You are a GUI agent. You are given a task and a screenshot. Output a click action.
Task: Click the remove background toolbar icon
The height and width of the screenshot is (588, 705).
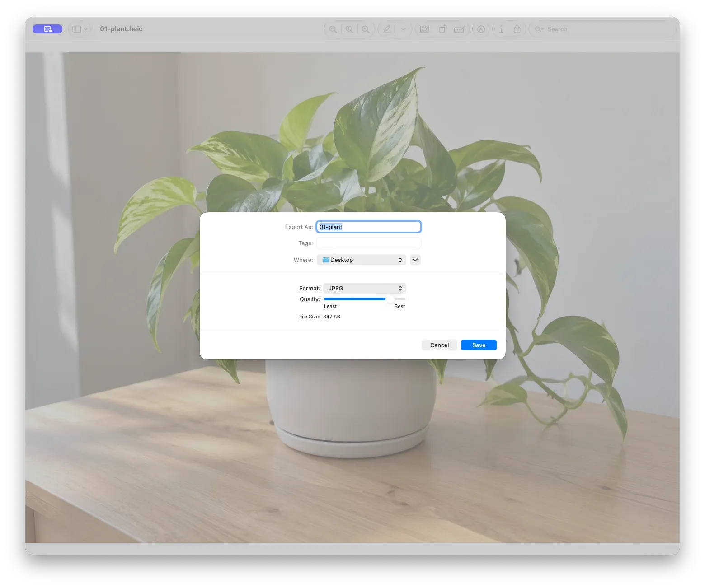point(425,29)
